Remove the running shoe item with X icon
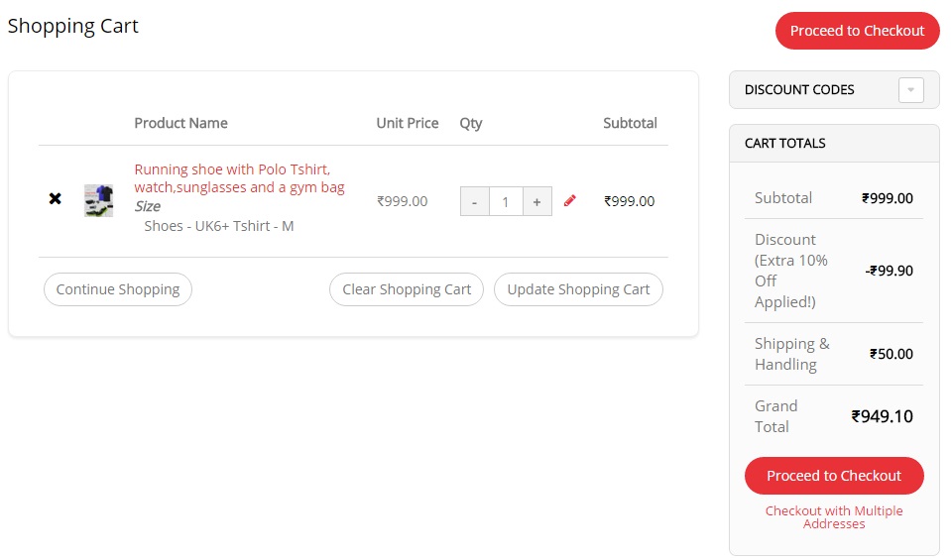Screen dimensions: 951x560 (56, 199)
